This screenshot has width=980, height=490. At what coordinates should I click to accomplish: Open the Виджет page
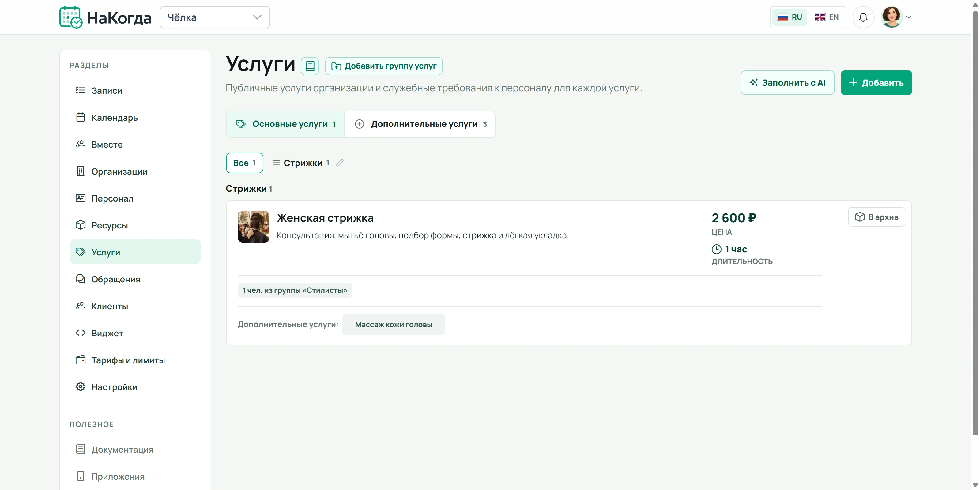click(135, 333)
